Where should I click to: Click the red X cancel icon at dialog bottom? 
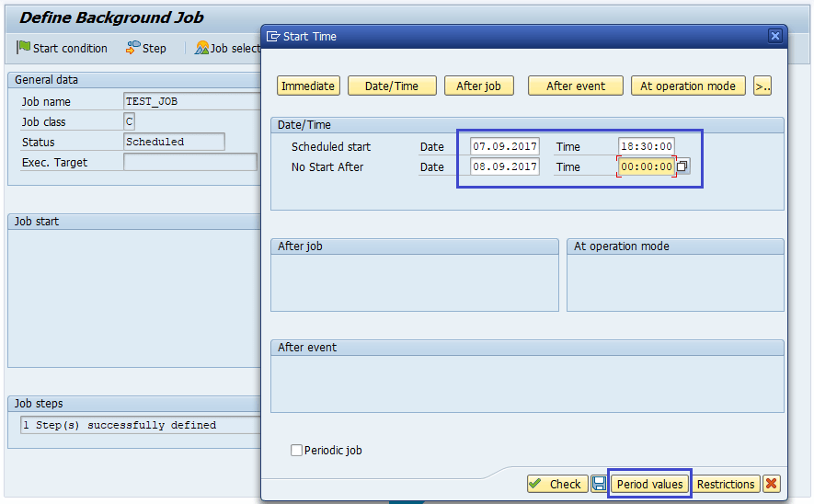coord(772,484)
